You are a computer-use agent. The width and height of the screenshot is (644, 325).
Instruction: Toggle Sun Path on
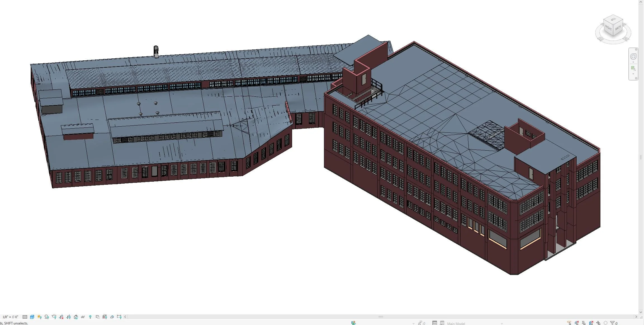(x=40, y=317)
